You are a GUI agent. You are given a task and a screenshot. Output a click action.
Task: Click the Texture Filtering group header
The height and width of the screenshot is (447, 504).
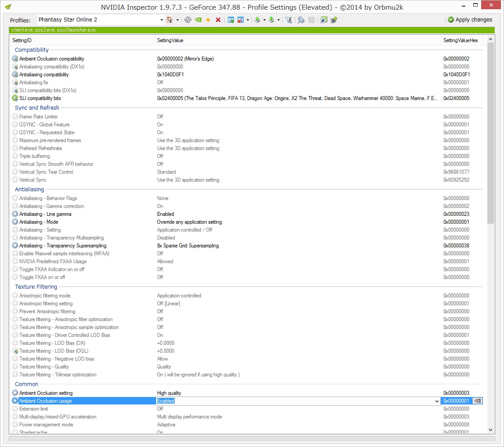36,286
